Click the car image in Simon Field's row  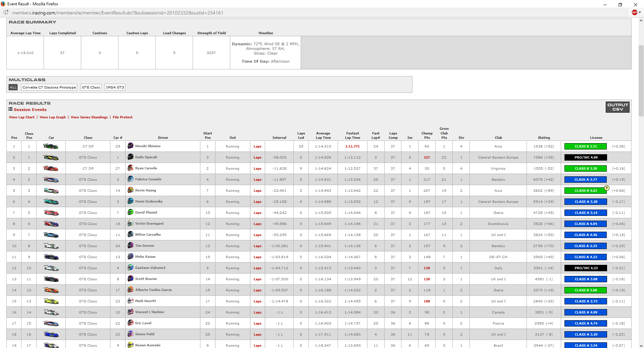(51, 334)
